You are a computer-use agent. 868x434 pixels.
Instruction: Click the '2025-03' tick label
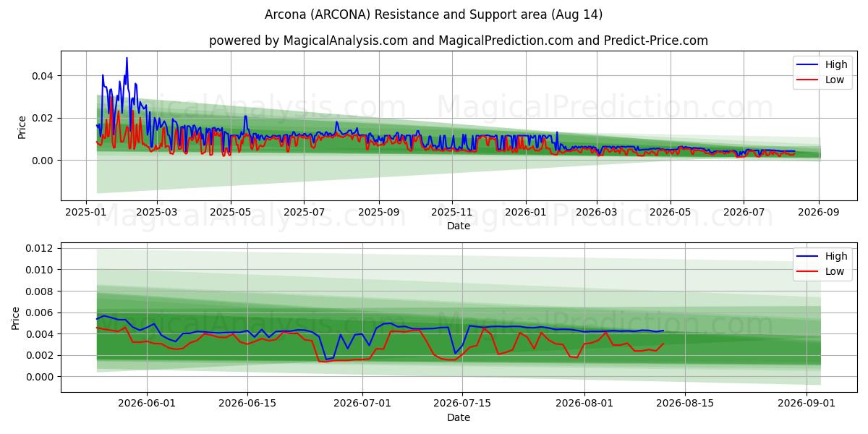tap(157, 211)
